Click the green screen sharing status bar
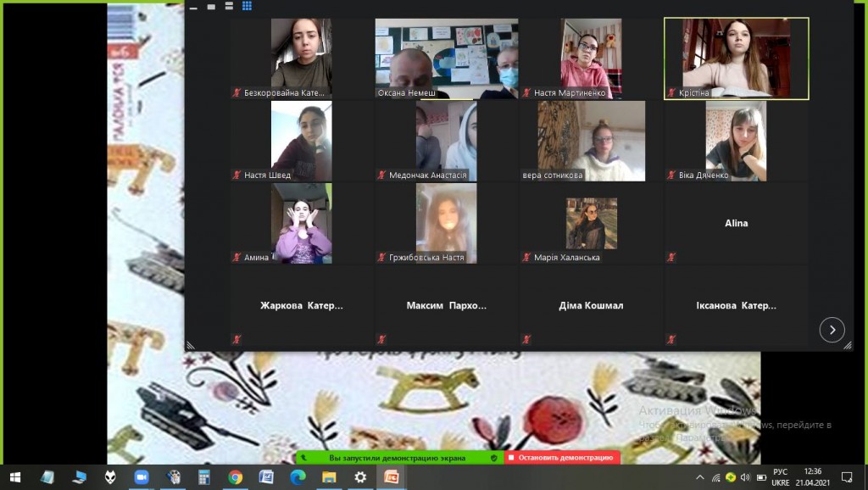Screen dimensions: 868x490 point(398,458)
